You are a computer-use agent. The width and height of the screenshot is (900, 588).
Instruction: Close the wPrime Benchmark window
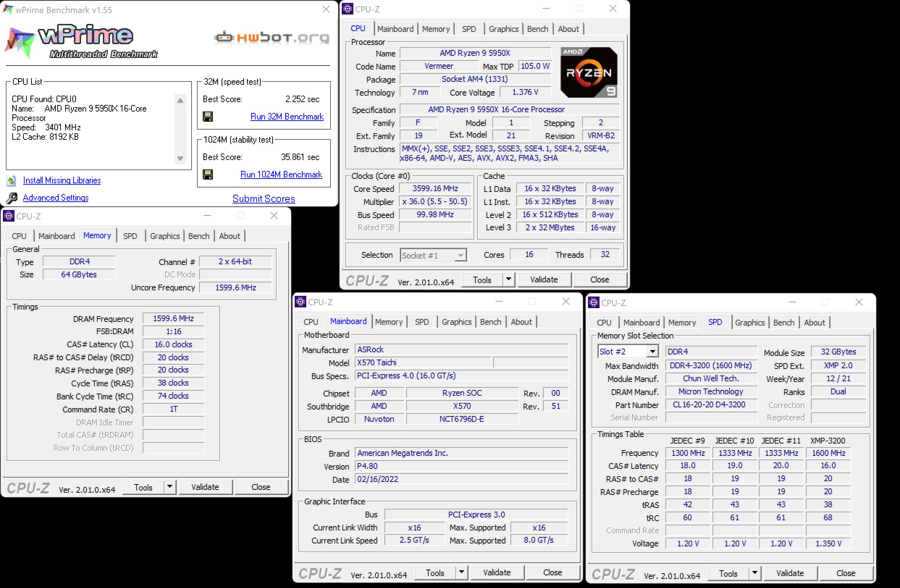click(326, 9)
